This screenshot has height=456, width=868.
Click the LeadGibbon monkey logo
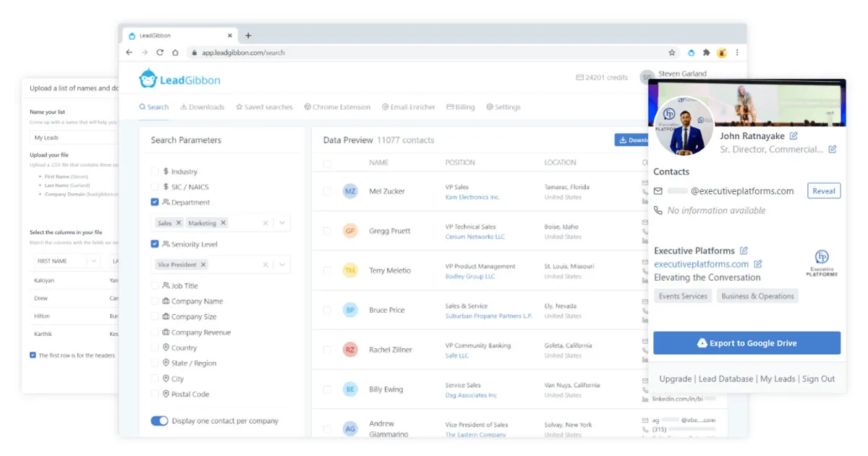[x=149, y=79]
